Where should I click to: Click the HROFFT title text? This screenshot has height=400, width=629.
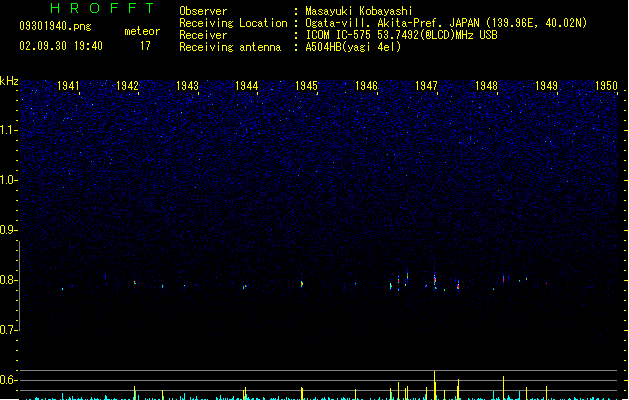(103, 8)
